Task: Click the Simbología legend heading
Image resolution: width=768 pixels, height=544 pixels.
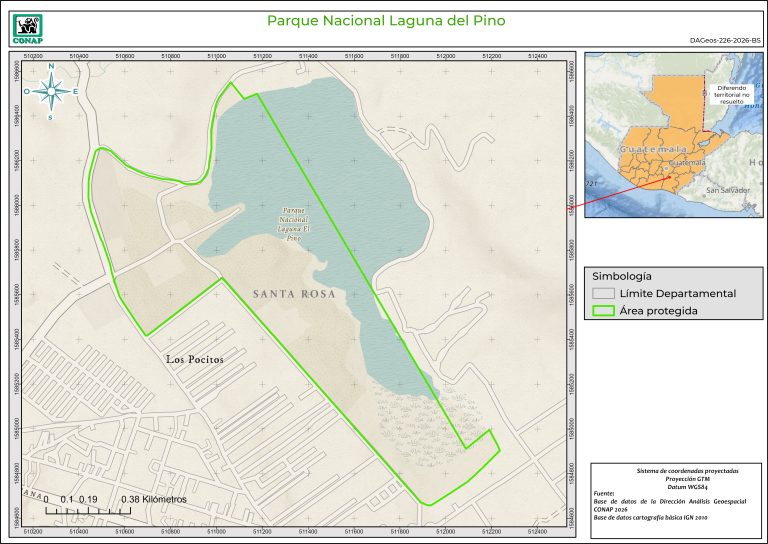Action: click(622, 275)
